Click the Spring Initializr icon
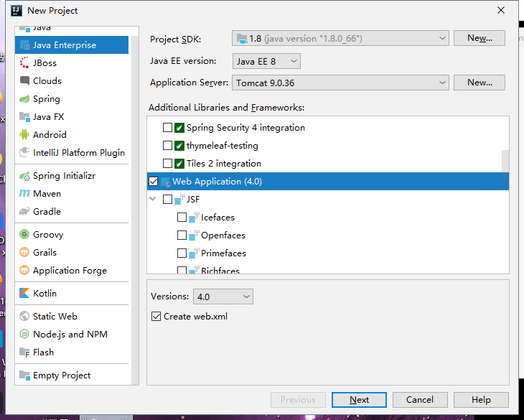The image size is (524, 420). (x=24, y=176)
